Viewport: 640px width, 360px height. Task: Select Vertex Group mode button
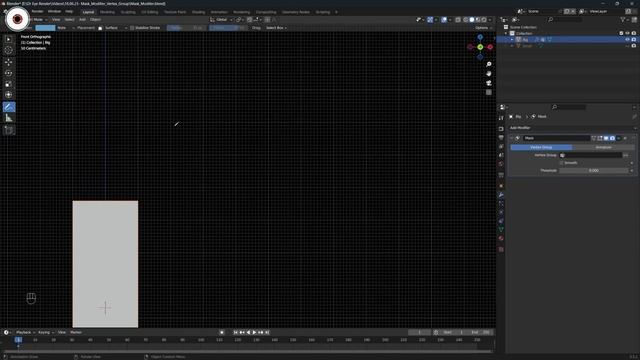[x=541, y=147]
